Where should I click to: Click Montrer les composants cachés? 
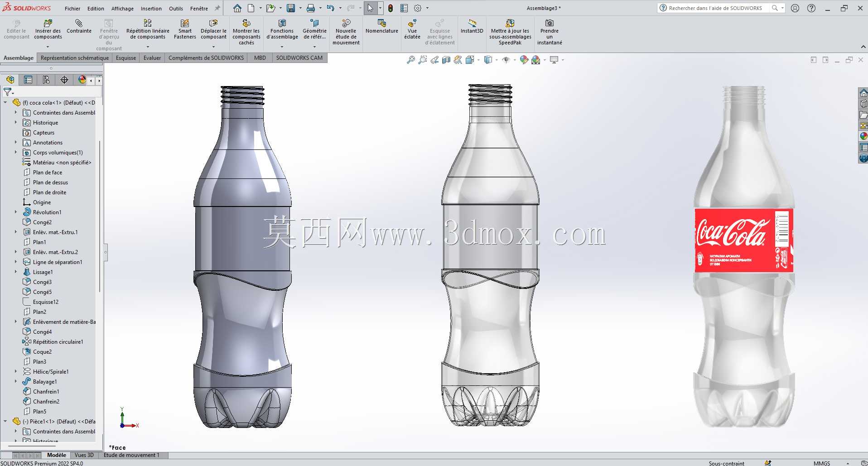(x=246, y=33)
